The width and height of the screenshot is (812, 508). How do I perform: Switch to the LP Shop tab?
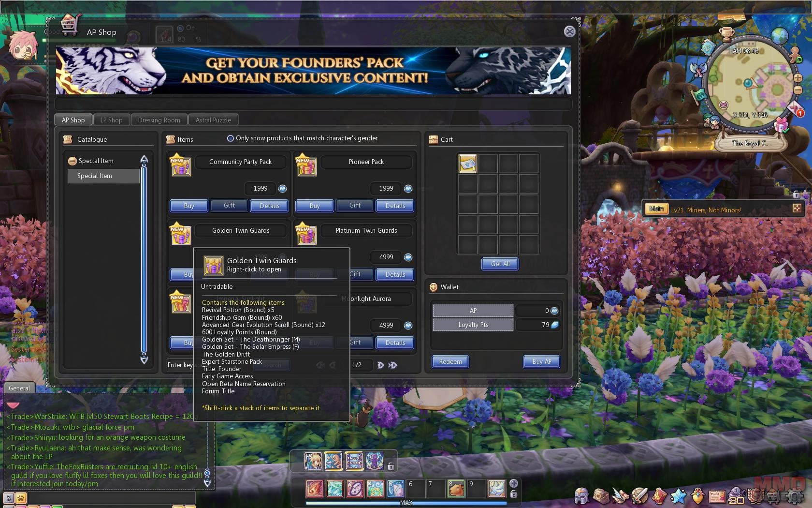coord(111,120)
